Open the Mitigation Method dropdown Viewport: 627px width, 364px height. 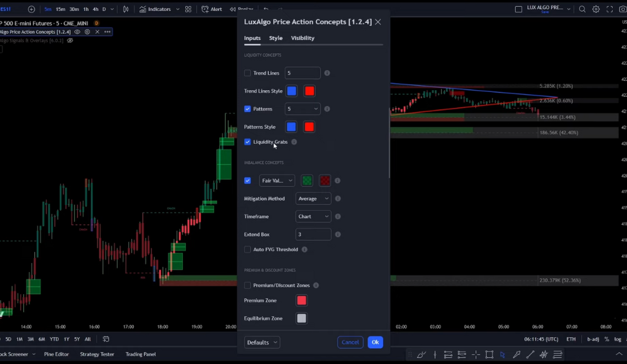pos(313,198)
